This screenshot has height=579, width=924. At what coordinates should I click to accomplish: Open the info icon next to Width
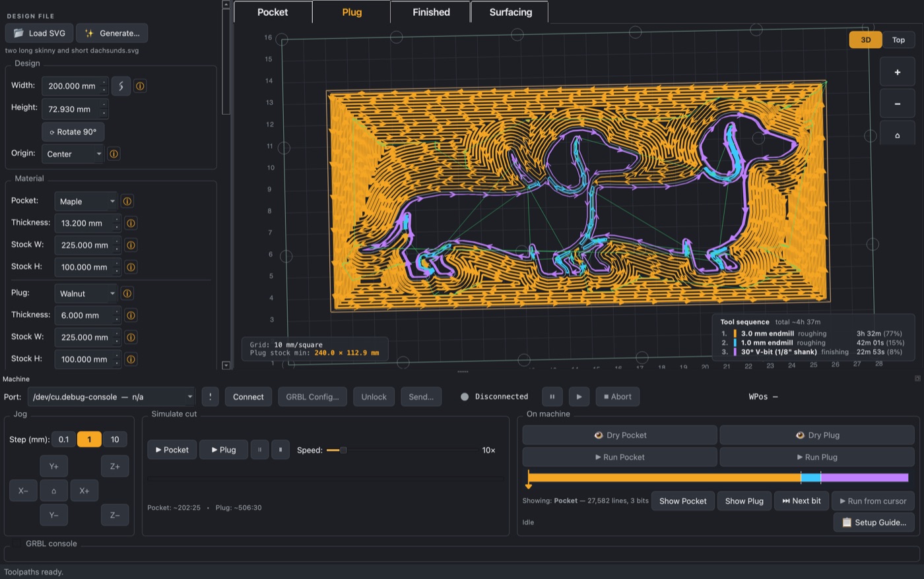click(140, 86)
